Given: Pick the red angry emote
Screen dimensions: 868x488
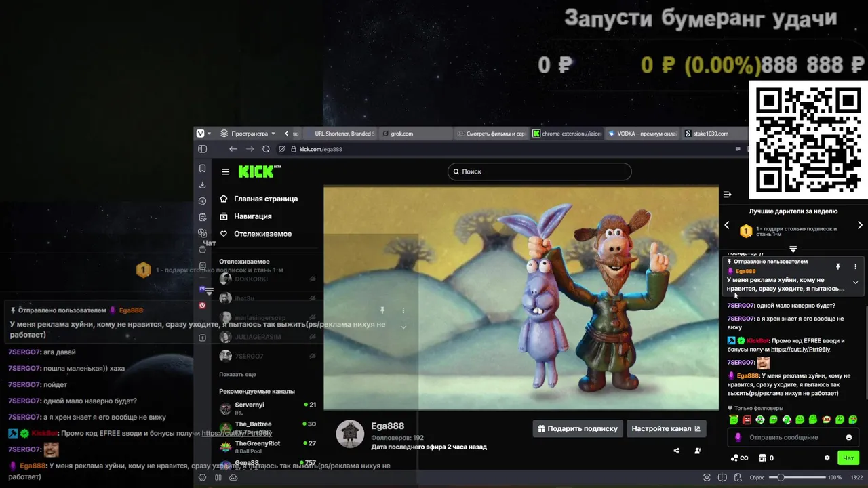Looking at the screenshot, I should pos(747,420).
